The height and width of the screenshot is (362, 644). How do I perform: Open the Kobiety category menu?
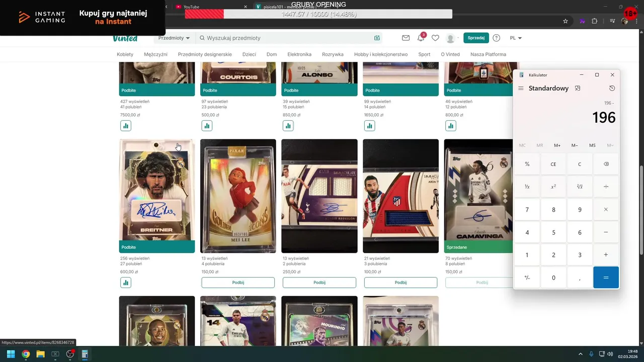pyautogui.click(x=125, y=54)
